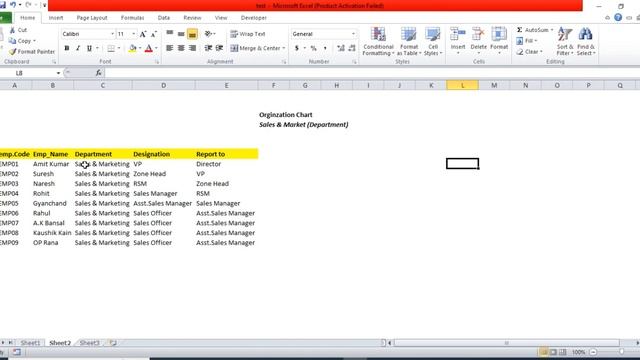The width and height of the screenshot is (640, 360).
Task: Open Cell Styles gallery
Action: [x=433, y=41]
